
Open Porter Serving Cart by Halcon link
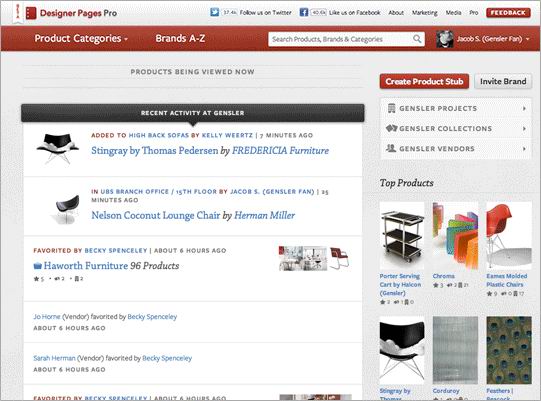tap(400, 285)
